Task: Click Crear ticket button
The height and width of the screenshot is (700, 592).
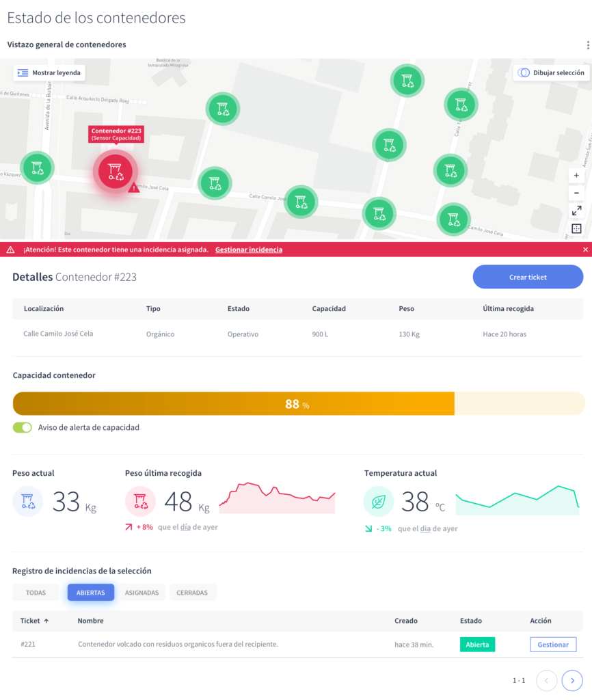Action: pyautogui.click(x=528, y=277)
